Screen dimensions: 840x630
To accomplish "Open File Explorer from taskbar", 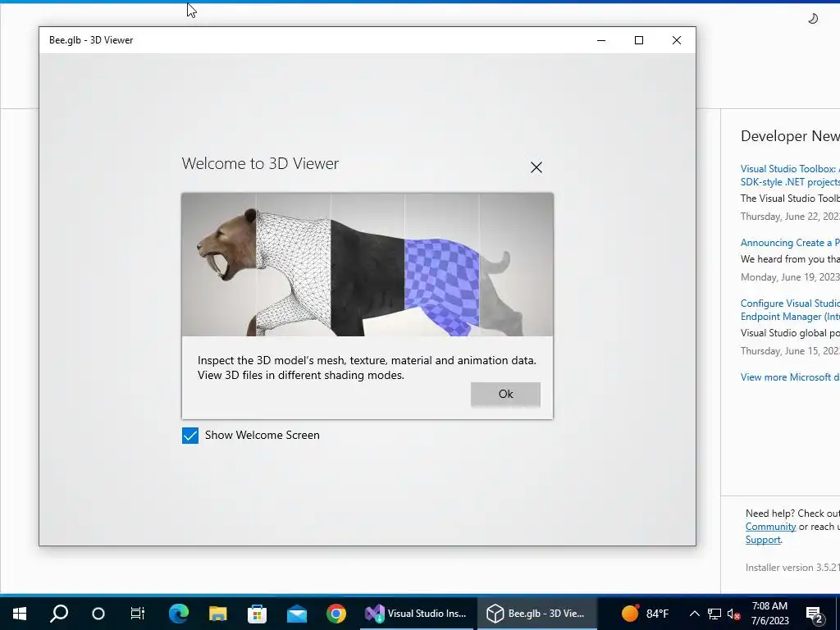I will (x=217, y=614).
